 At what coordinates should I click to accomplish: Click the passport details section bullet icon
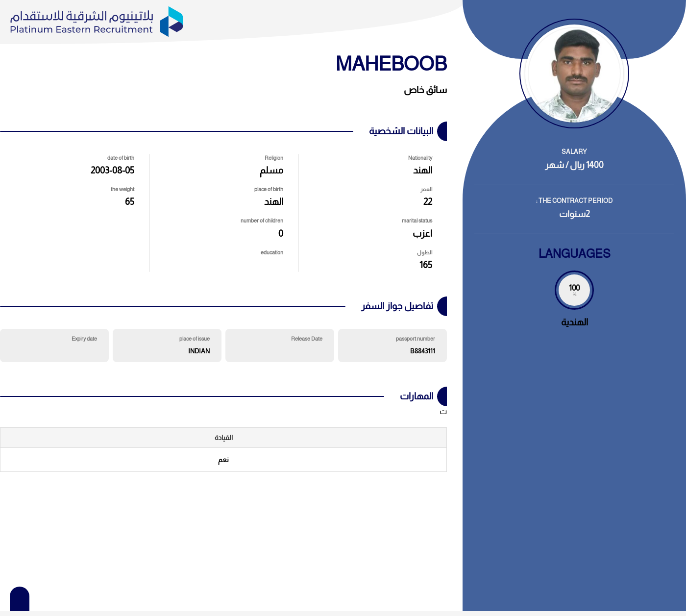[x=442, y=306]
